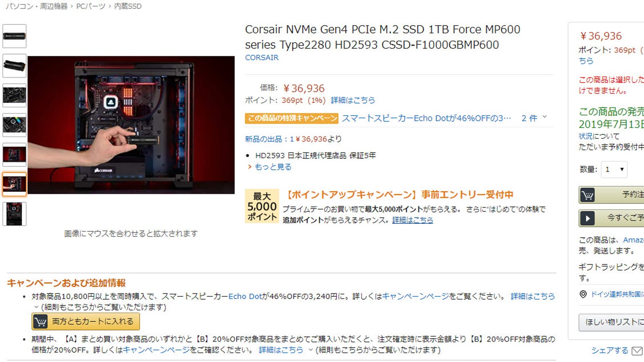Open the CORSAIR brand link

pyautogui.click(x=262, y=58)
